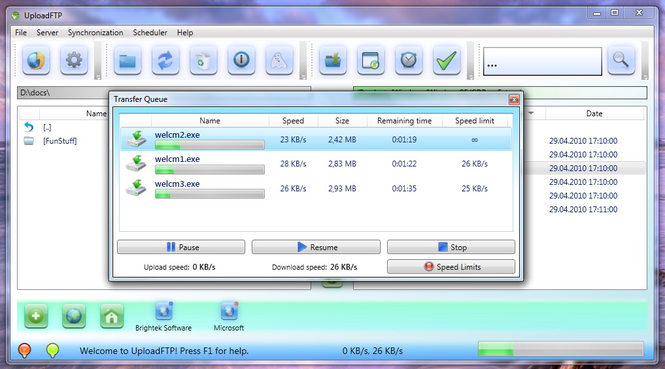Open the Scheduler menu
The height and width of the screenshot is (369, 665).
pyautogui.click(x=150, y=33)
